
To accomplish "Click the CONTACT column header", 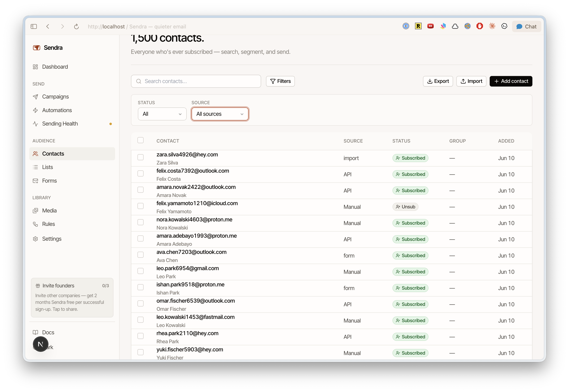I will tap(168, 141).
